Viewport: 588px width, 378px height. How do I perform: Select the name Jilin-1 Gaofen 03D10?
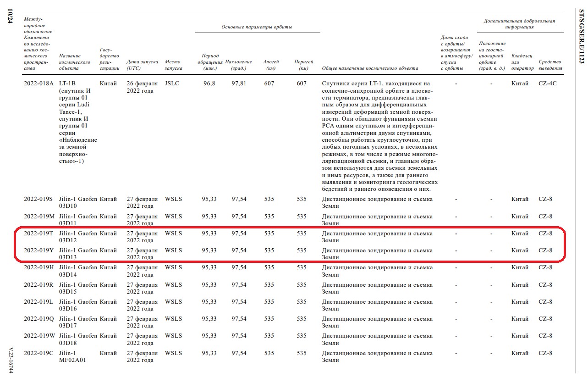[x=78, y=203]
